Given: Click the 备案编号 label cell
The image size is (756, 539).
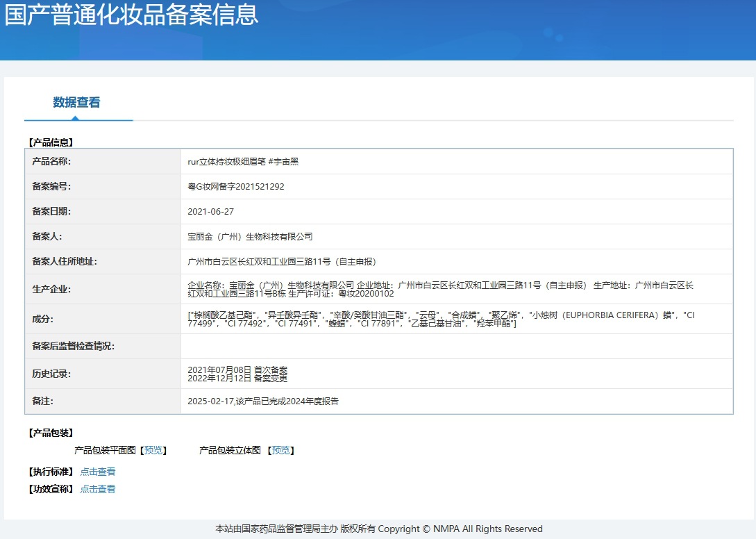Looking at the screenshot, I should coord(103,186).
